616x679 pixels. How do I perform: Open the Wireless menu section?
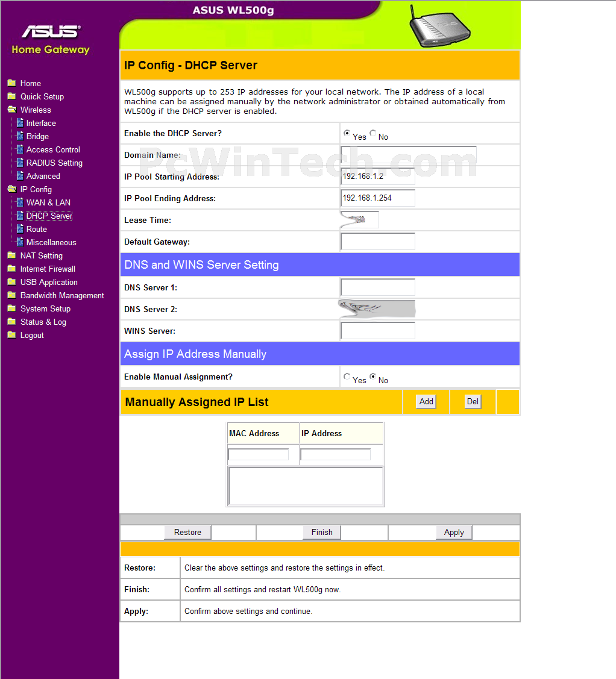coord(36,110)
